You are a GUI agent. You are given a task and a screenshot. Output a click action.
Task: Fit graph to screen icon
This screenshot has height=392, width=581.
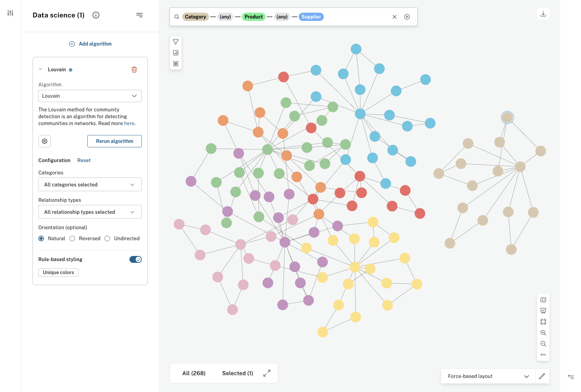tap(543, 322)
